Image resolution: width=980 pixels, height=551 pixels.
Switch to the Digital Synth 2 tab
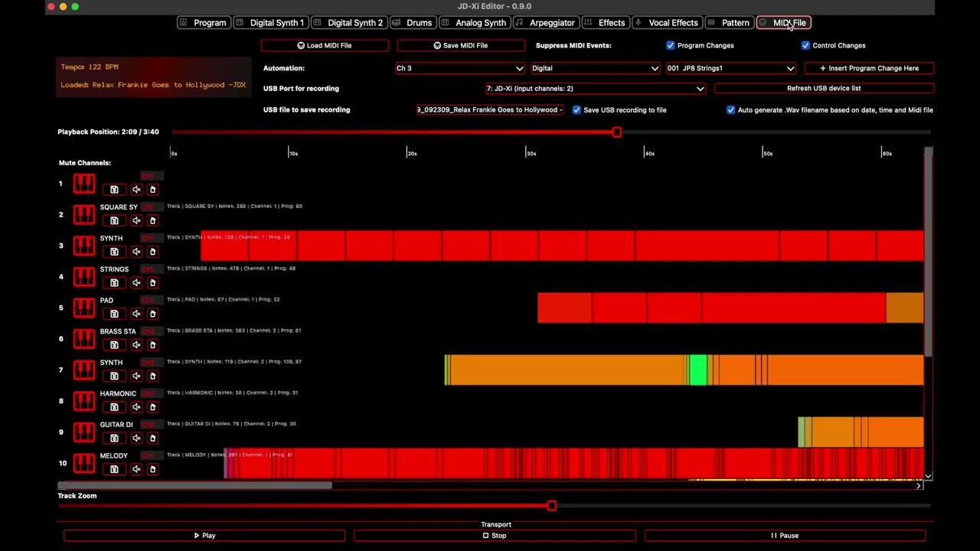[x=348, y=23]
